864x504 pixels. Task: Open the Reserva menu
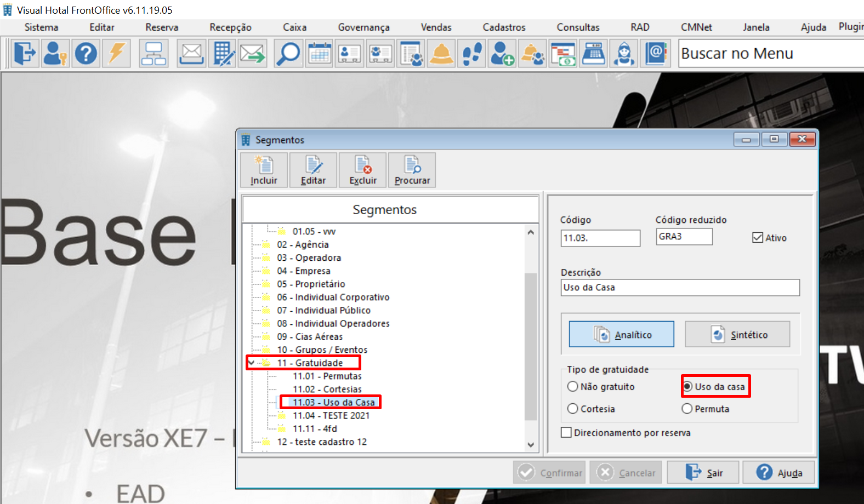click(x=162, y=27)
